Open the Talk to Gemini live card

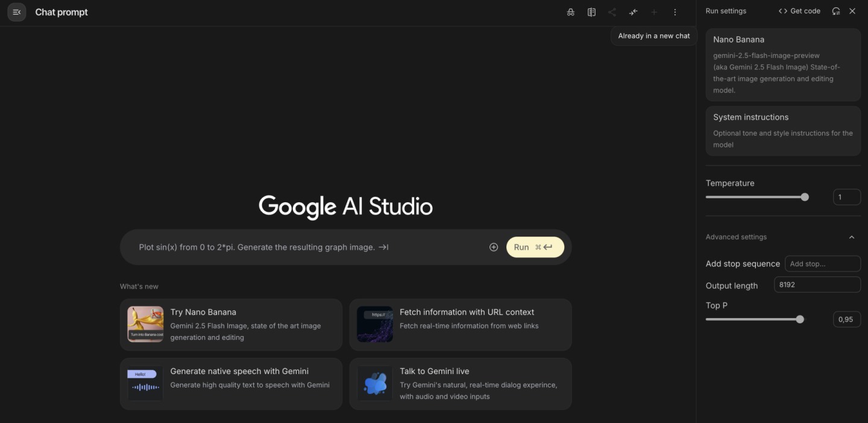461,384
